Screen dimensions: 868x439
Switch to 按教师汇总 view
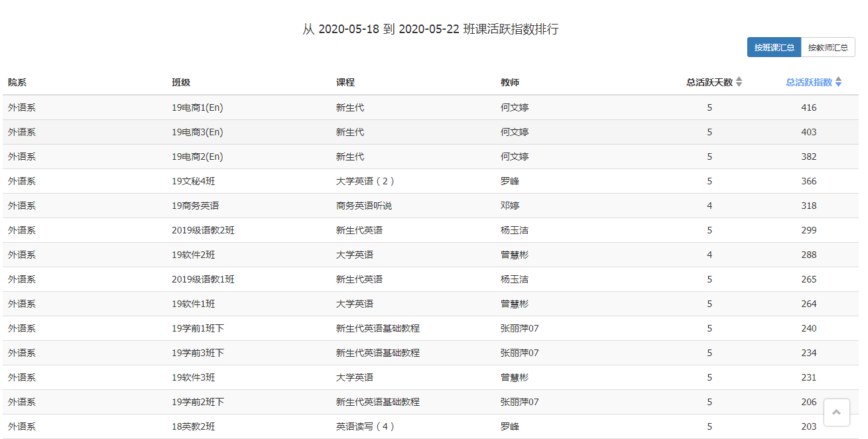pos(828,48)
